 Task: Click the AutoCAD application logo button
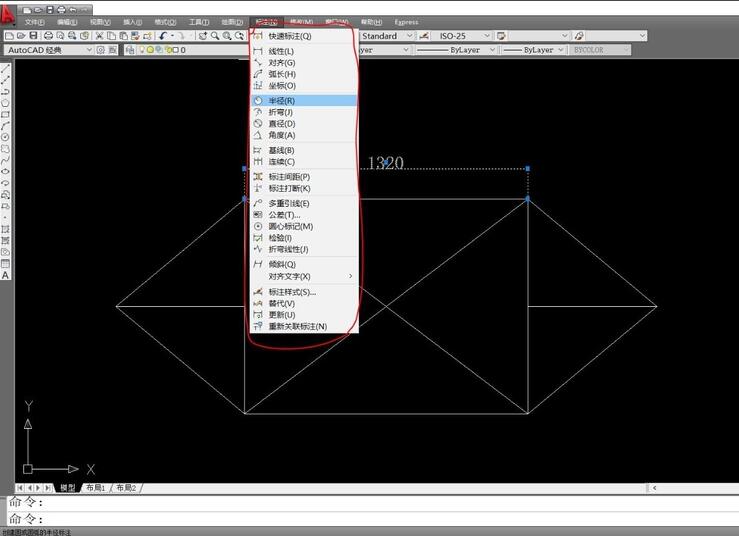pos(7,15)
